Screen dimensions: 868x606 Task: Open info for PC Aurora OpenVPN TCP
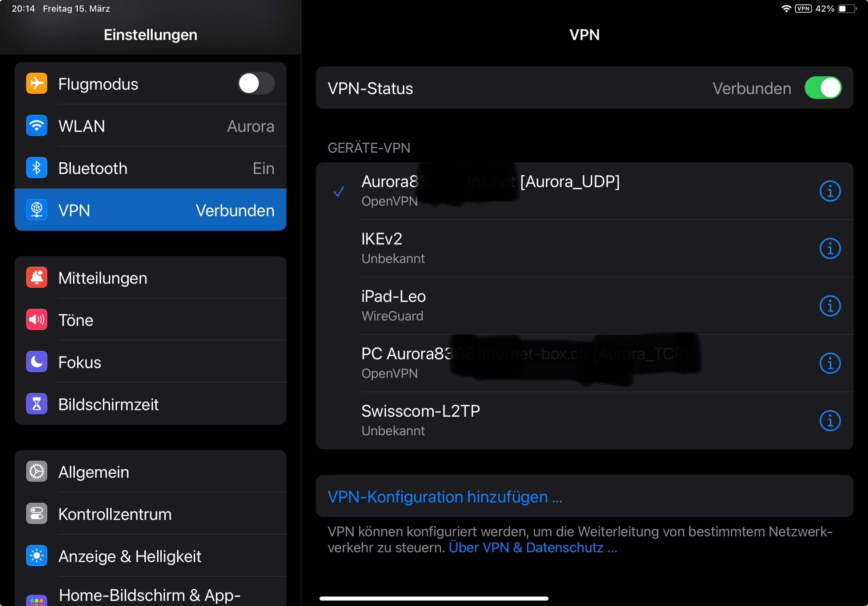coord(829,363)
